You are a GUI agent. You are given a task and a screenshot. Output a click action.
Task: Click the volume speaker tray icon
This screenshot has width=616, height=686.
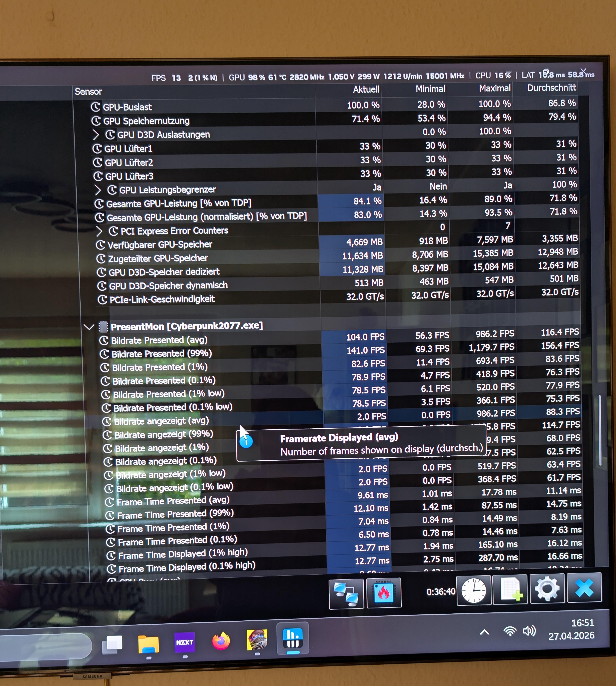[529, 631]
